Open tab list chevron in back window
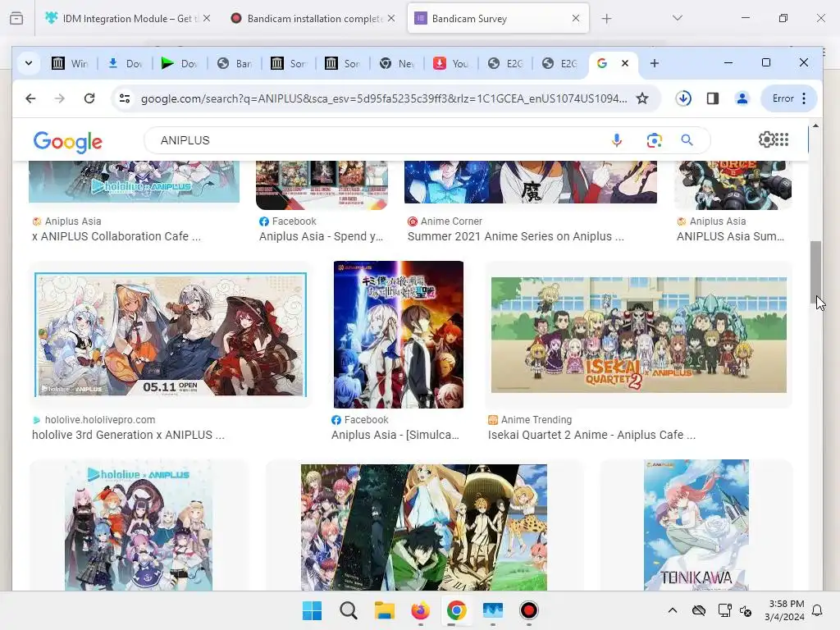 (x=677, y=18)
